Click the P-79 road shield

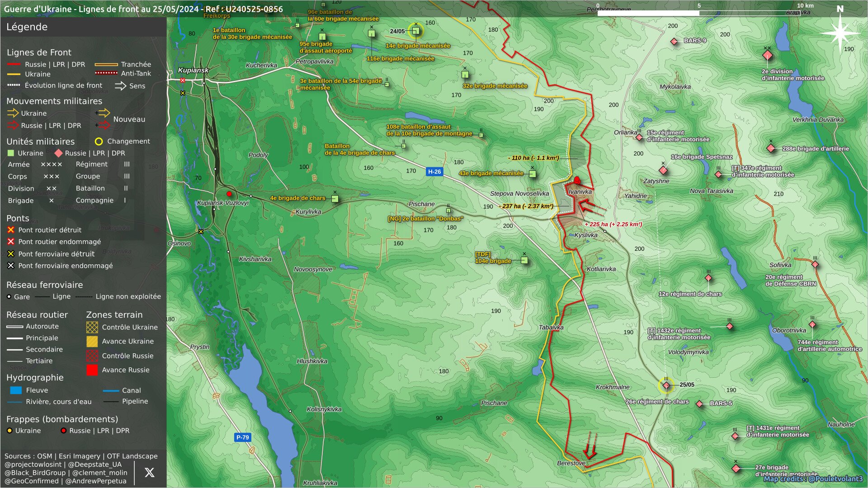click(x=242, y=437)
